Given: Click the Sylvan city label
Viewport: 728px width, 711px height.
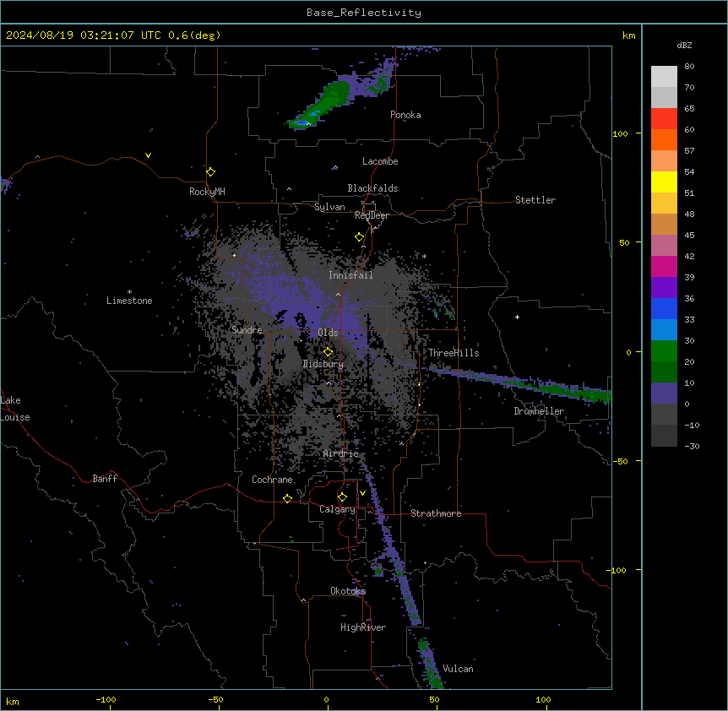Looking at the screenshot, I should [x=329, y=207].
